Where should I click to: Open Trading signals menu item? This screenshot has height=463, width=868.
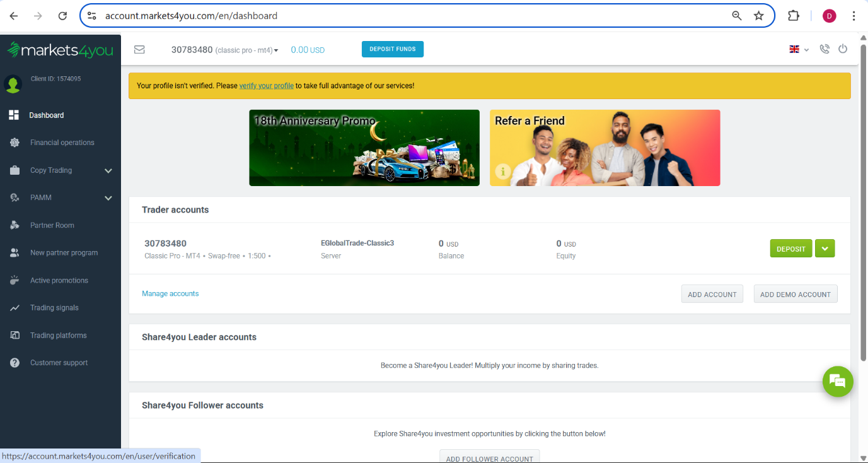pyautogui.click(x=54, y=308)
